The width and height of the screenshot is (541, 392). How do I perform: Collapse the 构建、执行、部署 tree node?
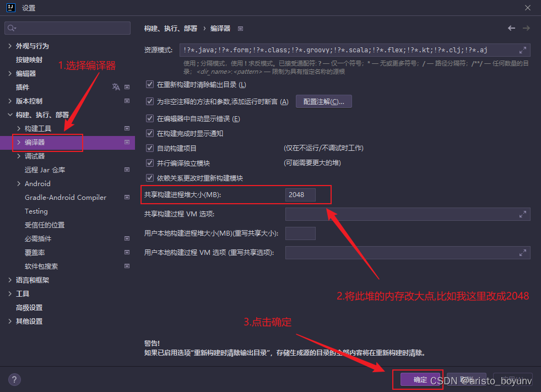10,115
